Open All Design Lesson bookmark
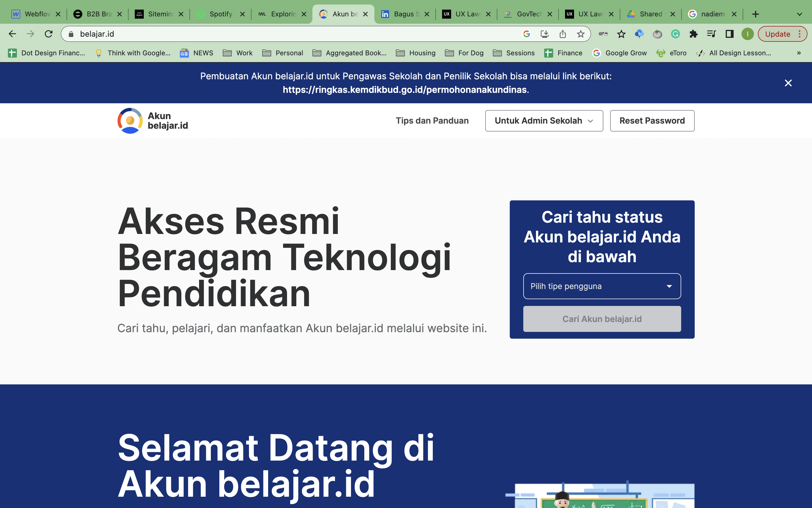Viewport: 812px width, 508px height. 734,53
